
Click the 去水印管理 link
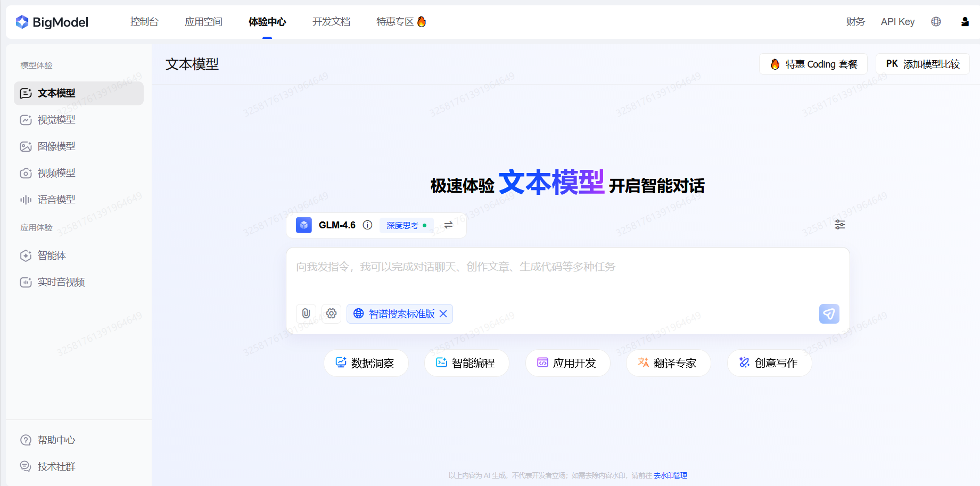coord(670,475)
